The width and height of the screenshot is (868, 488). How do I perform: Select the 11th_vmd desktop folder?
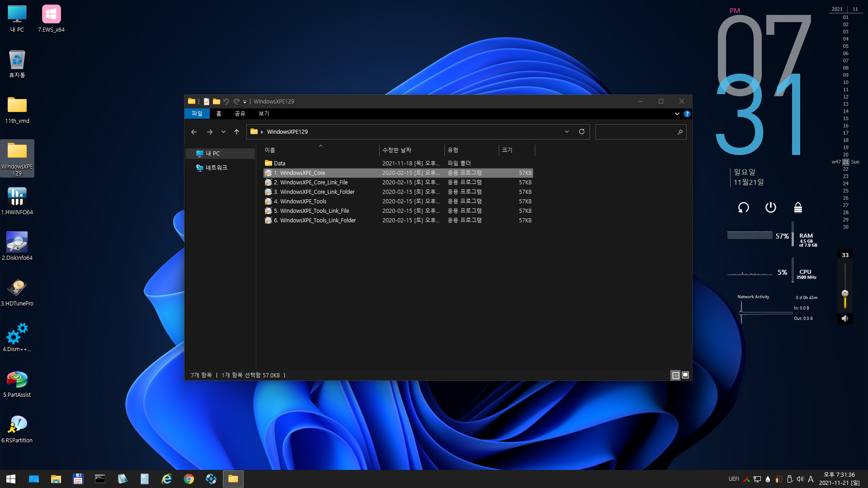(17, 110)
